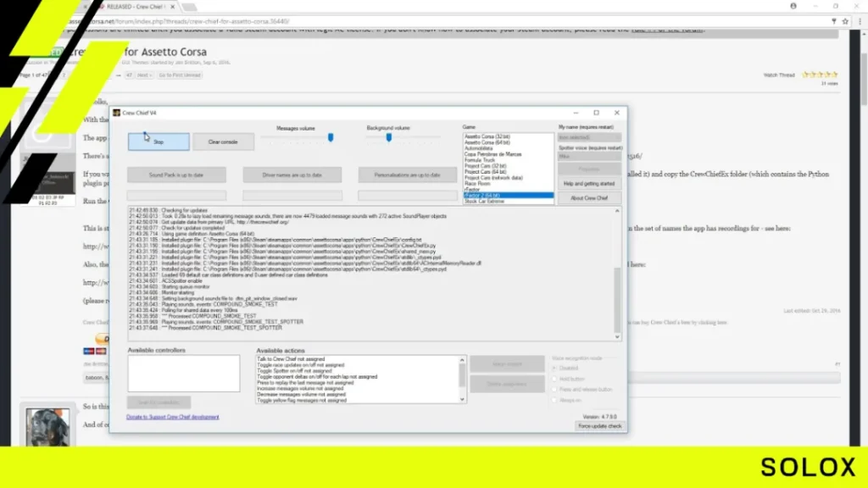Select rFactor 2 (64 bit) highlighted entry
This screenshot has width=868, height=488.
pos(509,196)
